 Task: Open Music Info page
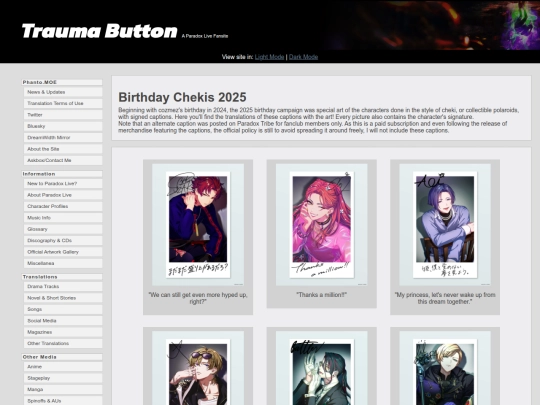pyautogui.click(x=63, y=218)
